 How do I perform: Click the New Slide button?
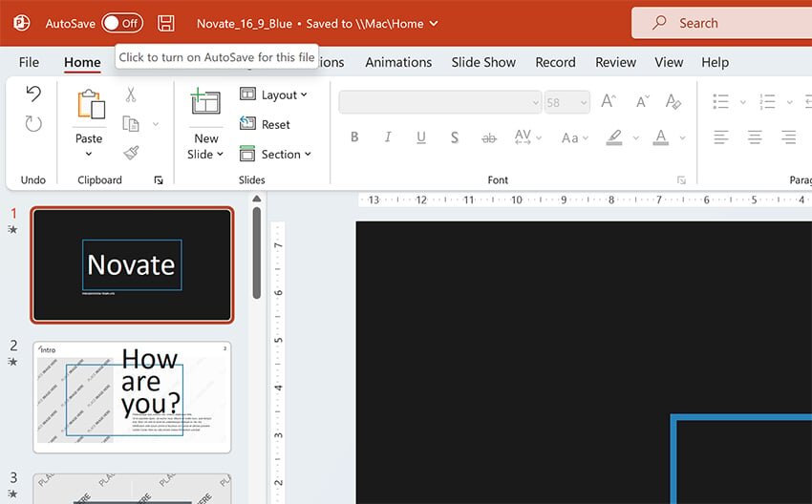click(x=205, y=110)
